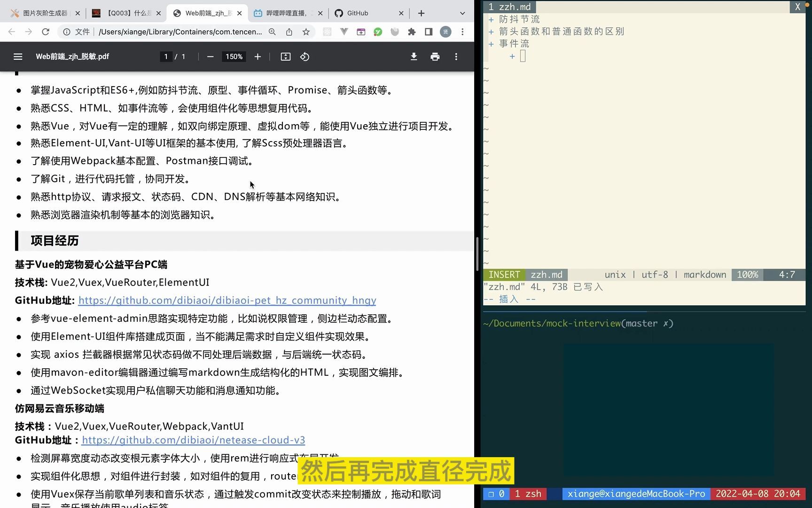812x508 pixels.
Task: Print the PDF document
Action: point(435,56)
